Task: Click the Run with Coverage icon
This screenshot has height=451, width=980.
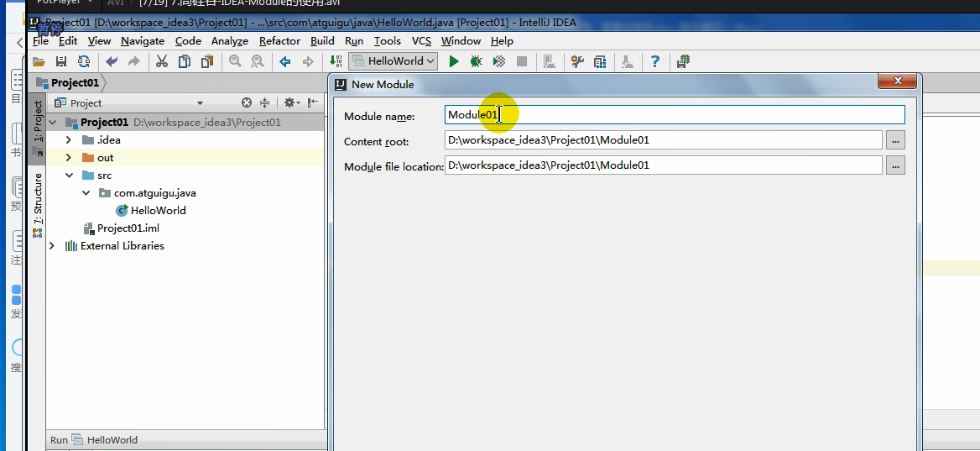Action: click(x=498, y=61)
